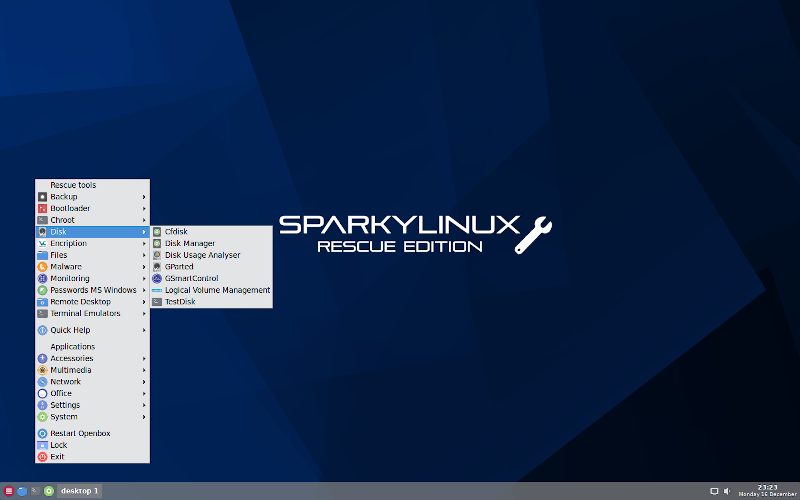
Task: Launch TestDisk
Action: pyautogui.click(x=211, y=302)
